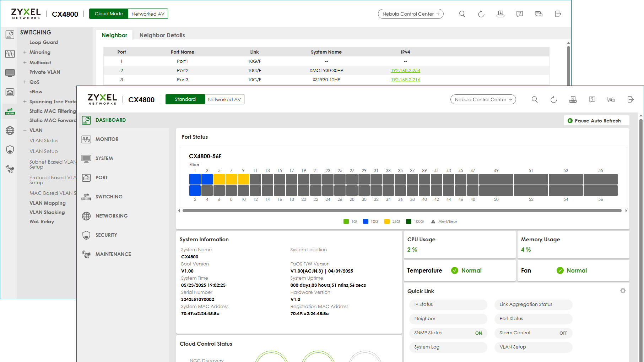Viewport: 644px width, 362px height.
Task: Open PORT menu in front window
Action: pyautogui.click(x=102, y=177)
